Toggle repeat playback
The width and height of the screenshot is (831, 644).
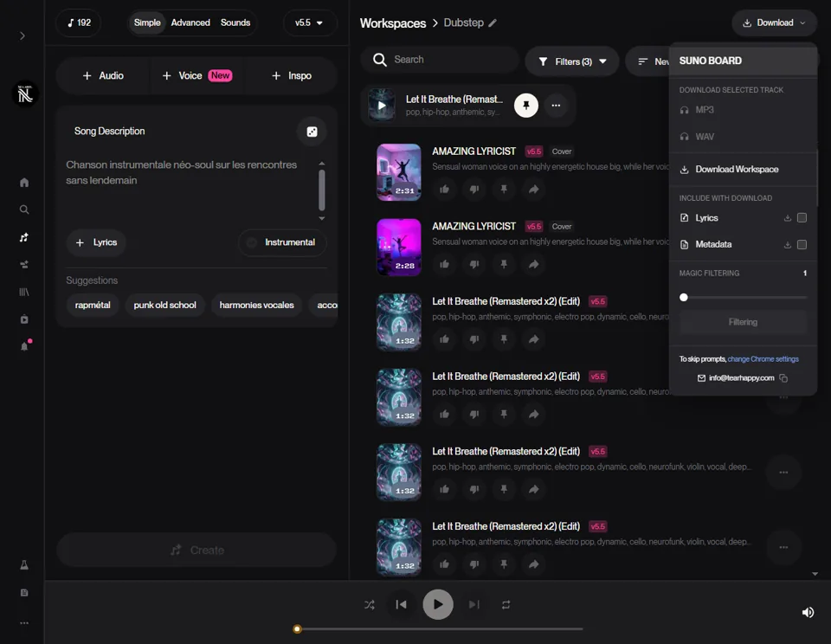tap(506, 605)
